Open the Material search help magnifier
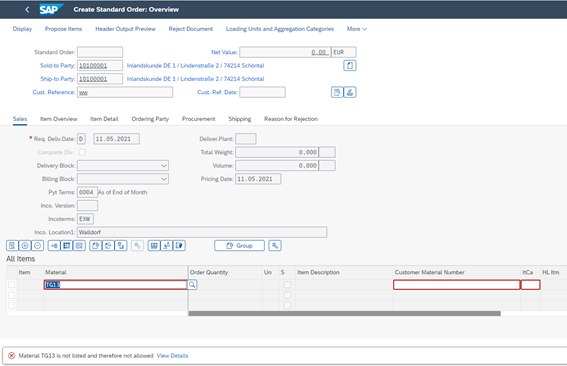This screenshot has height=366, width=567. pyautogui.click(x=192, y=285)
